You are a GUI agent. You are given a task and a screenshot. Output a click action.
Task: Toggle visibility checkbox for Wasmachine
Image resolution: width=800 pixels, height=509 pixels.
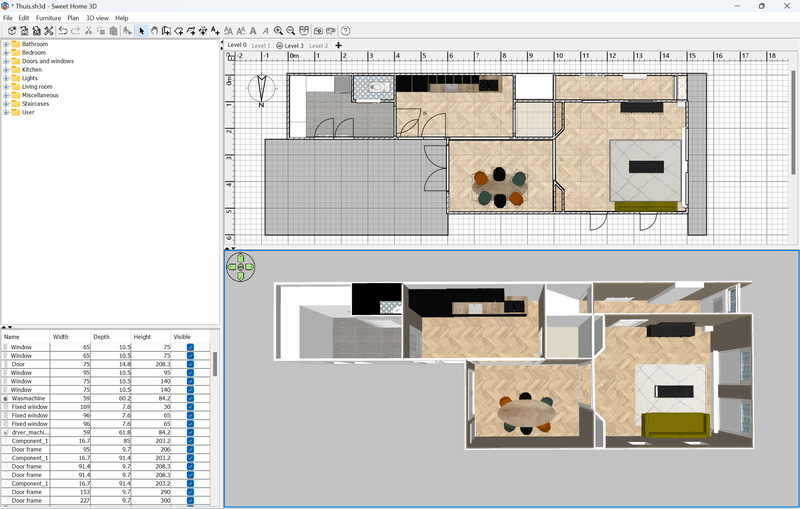[x=190, y=398]
